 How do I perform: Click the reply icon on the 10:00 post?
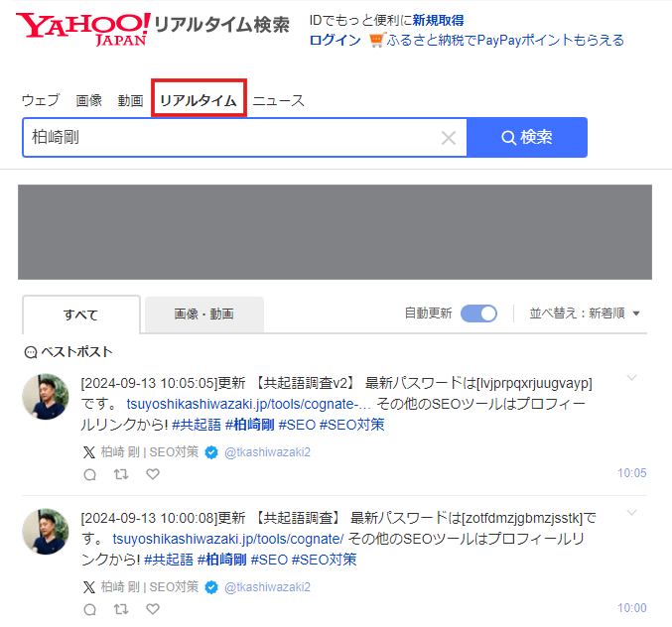(90, 609)
